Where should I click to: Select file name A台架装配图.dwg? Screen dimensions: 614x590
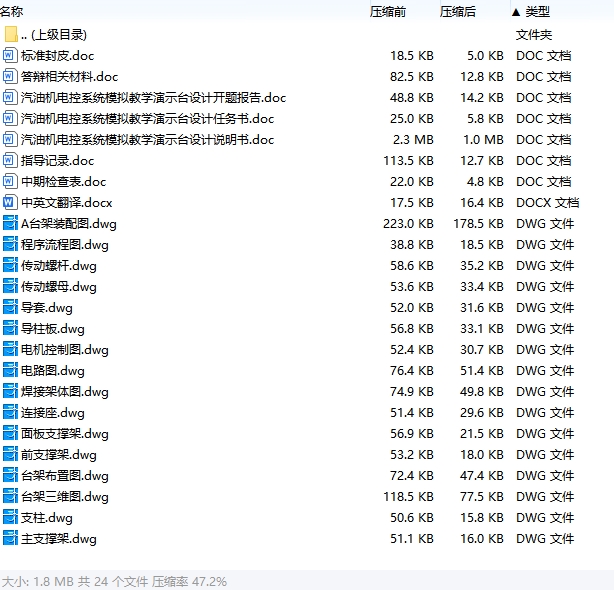(69, 224)
